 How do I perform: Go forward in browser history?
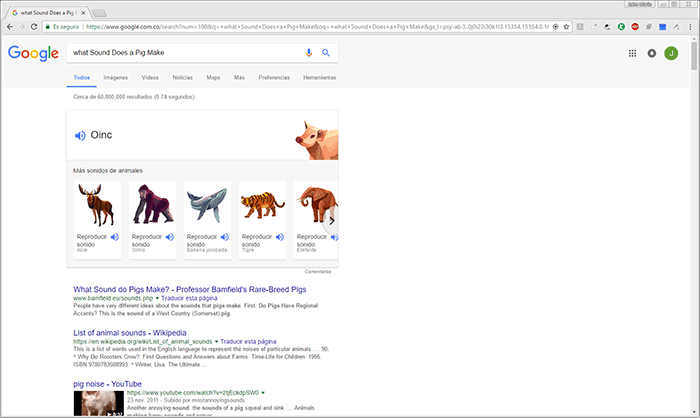click(x=21, y=27)
